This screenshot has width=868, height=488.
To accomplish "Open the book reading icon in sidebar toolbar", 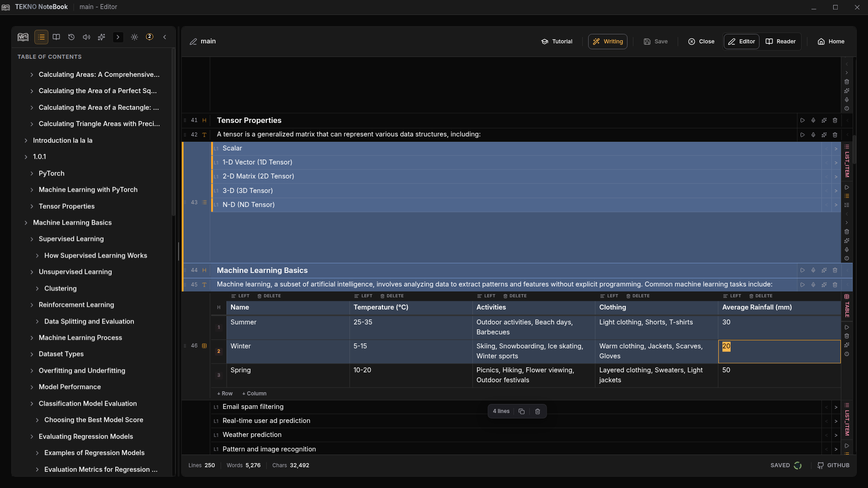I will pyautogui.click(x=57, y=37).
